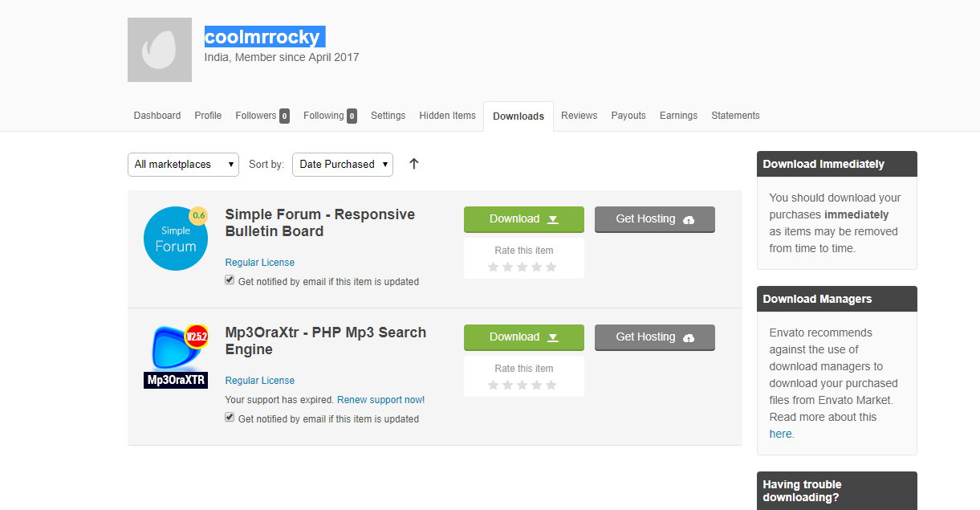This screenshot has height=510, width=980.
Task: Click Get Hosting for Mp3OraXtr
Action: [x=655, y=337]
